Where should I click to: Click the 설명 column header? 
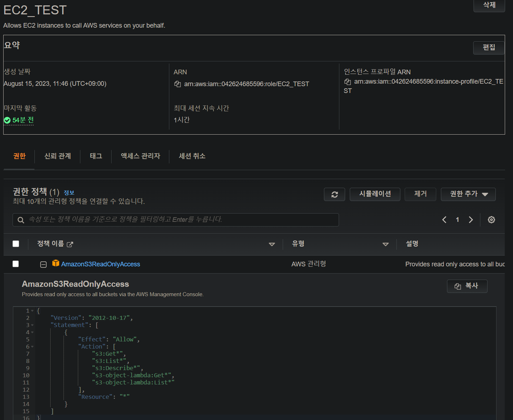pos(412,244)
